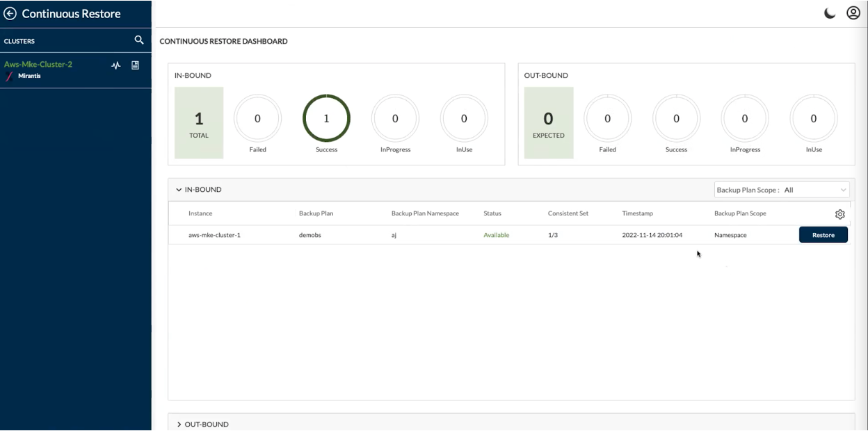Viewport: 868px width, 431px height.
Task: Click the Out-Bound Expected count tile
Action: 548,123
